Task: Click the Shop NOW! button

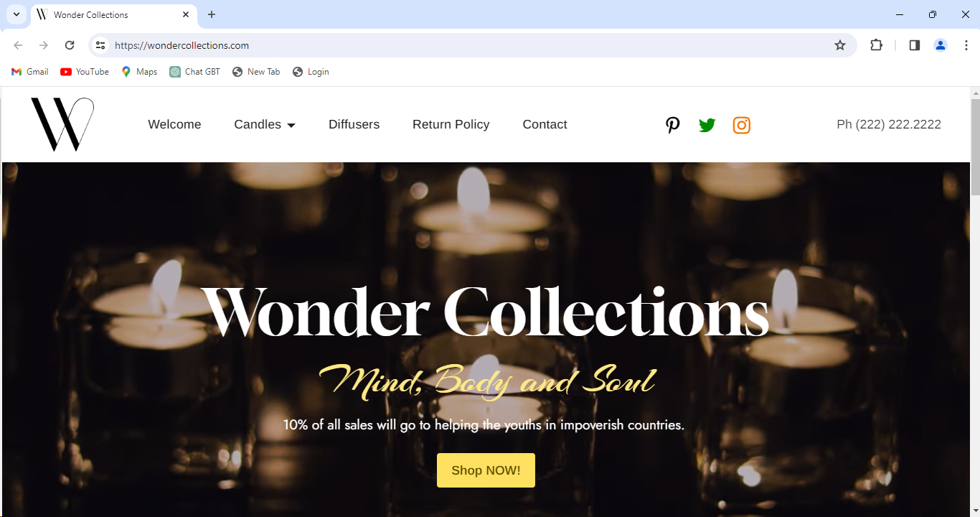Action: 486,470
